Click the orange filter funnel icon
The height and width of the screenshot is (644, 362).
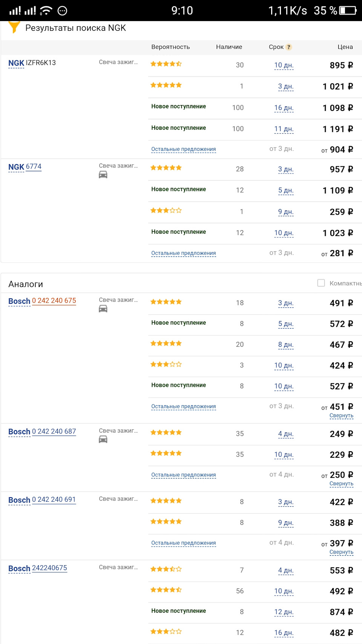[14, 27]
